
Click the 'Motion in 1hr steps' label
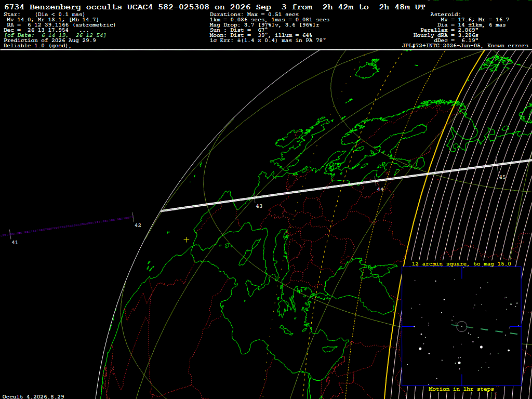click(x=461, y=389)
